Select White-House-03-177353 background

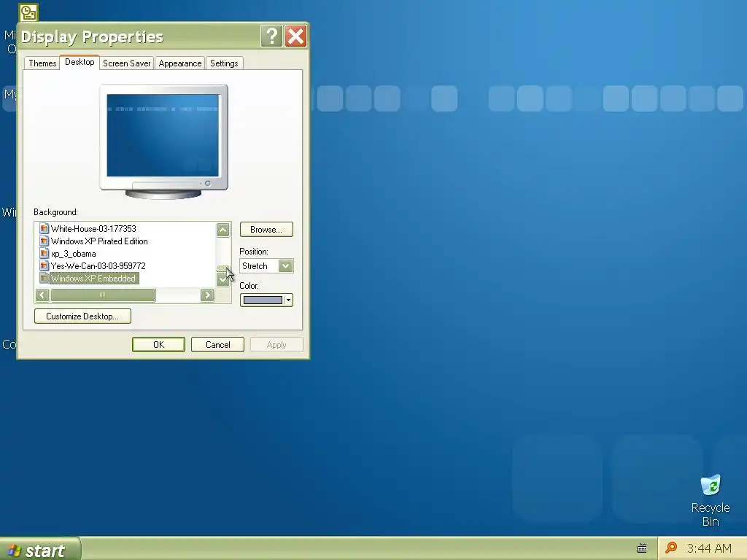pyautogui.click(x=93, y=228)
